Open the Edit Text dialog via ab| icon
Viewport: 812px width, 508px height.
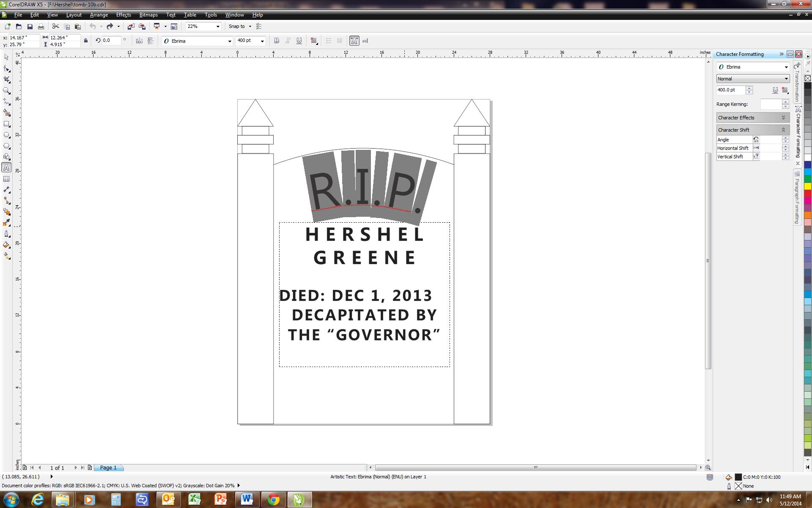(365, 41)
